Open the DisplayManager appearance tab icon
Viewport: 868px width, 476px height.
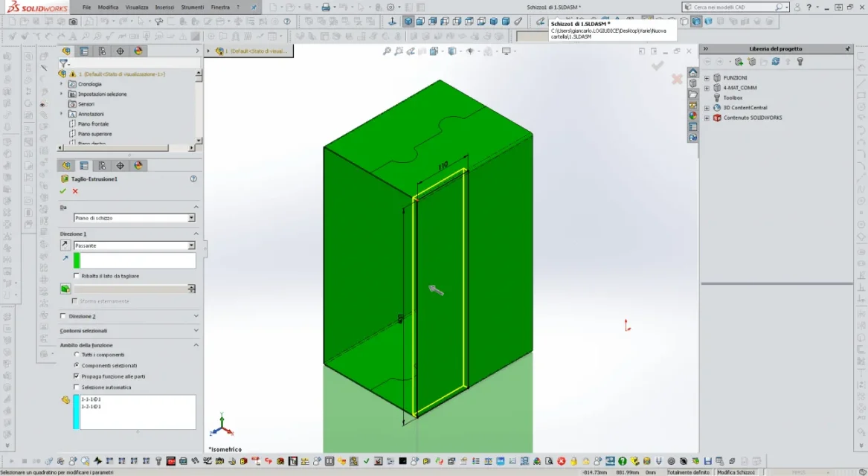pos(138,166)
